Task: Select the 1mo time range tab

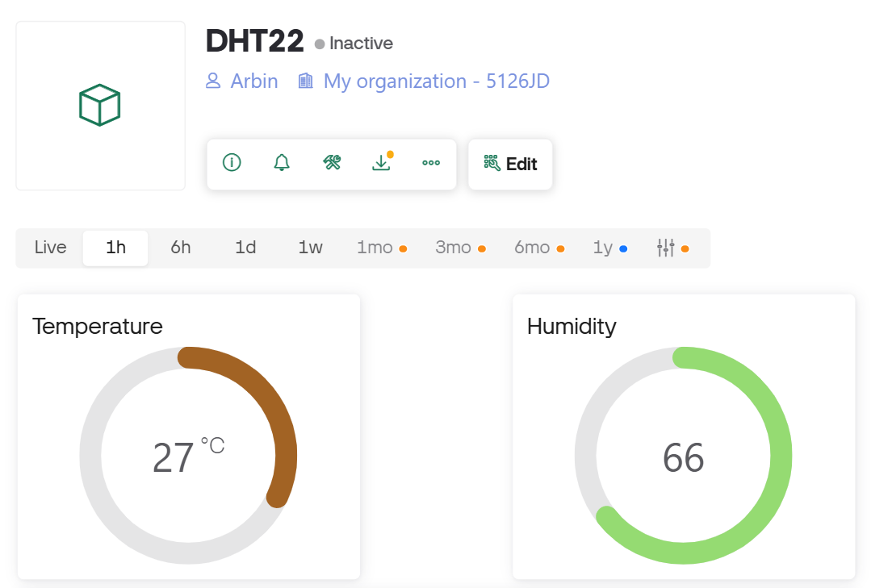Action: tap(373, 248)
